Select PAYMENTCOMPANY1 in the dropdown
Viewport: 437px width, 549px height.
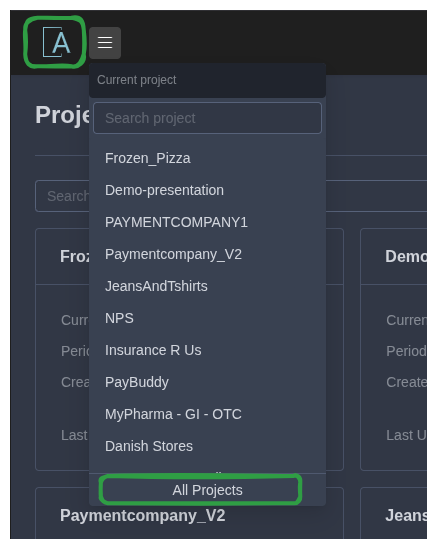click(207, 222)
